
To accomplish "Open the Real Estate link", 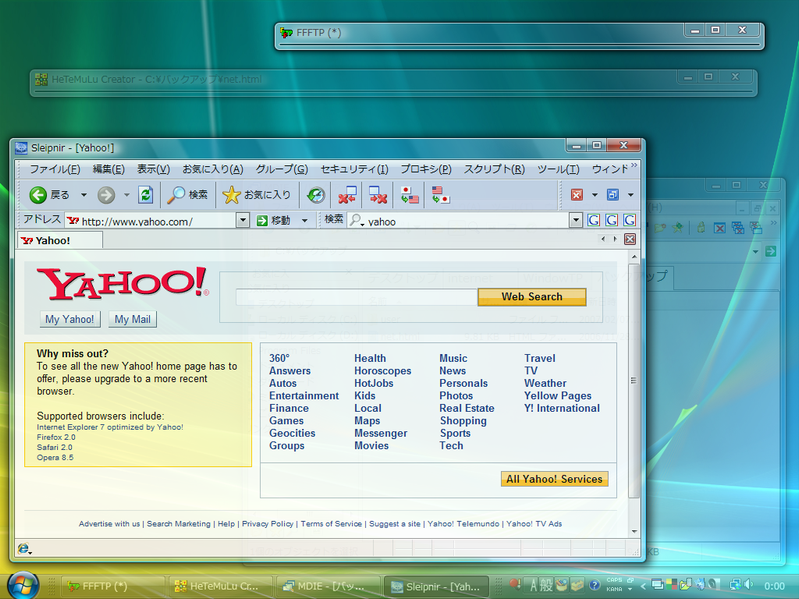I will (x=467, y=408).
